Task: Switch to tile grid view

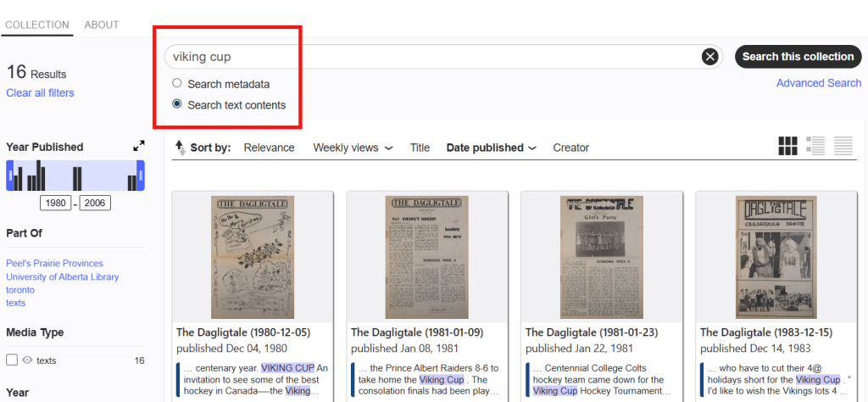Action: point(788,146)
